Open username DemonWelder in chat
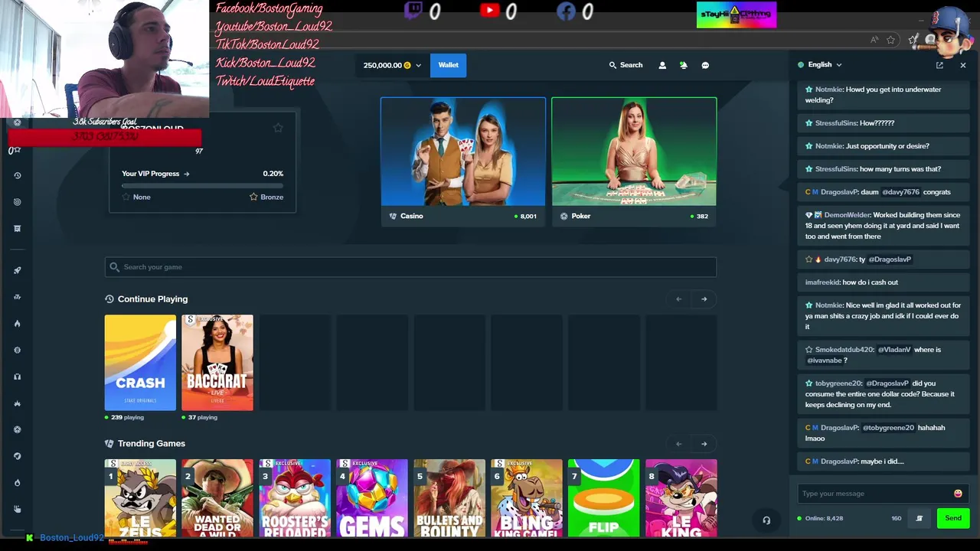This screenshot has width=980, height=551. coord(847,215)
